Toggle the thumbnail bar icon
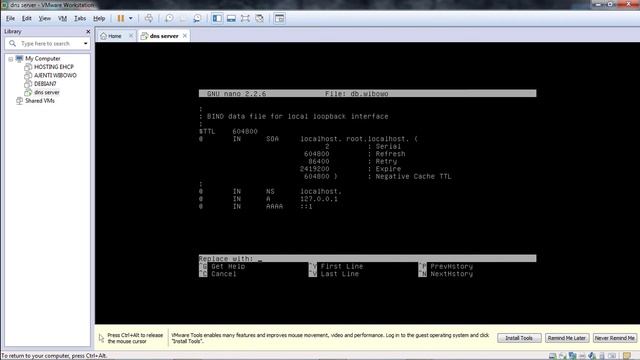The height and width of the screenshot is (360, 640). pyautogui.click(x=231, y=18)
